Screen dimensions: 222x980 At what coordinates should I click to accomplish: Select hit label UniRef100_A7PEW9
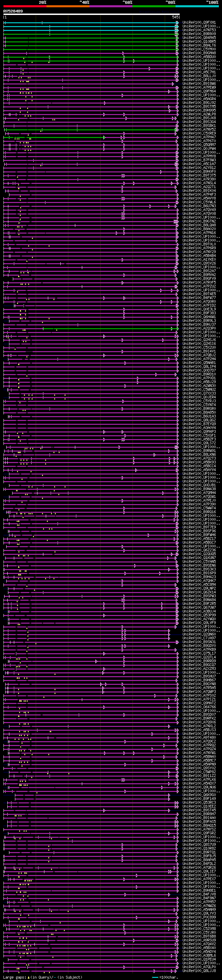[199, 88]
